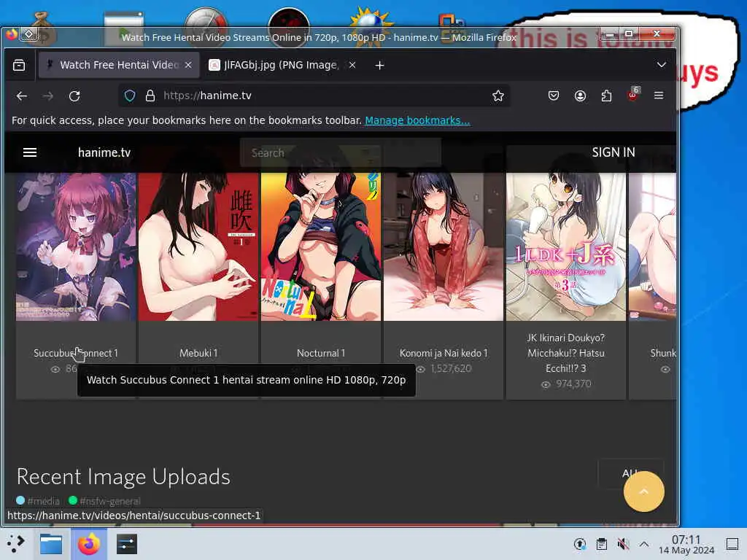
Task: Click the Manage bookmarks link
Action: point(417,120)
